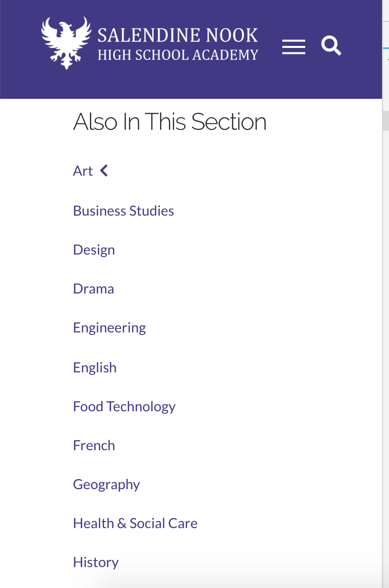Navigate to the Engineering page
This screenshot has height=588, width=389.
(109, 328)
